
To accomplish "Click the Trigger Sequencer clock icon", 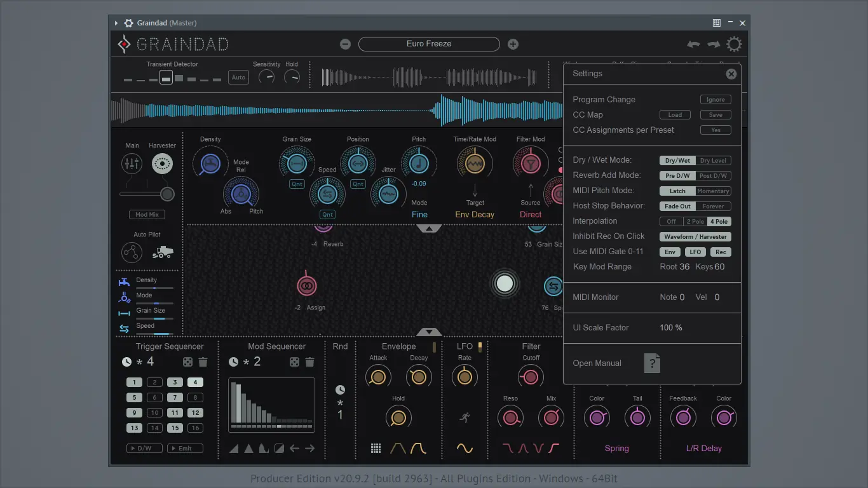I will point(126,362).
